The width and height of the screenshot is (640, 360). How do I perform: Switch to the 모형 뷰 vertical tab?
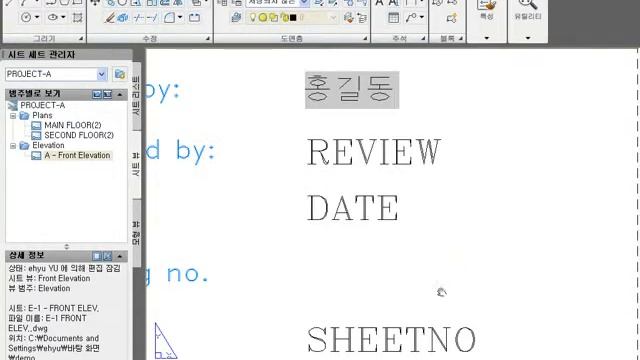pos(136,233)
